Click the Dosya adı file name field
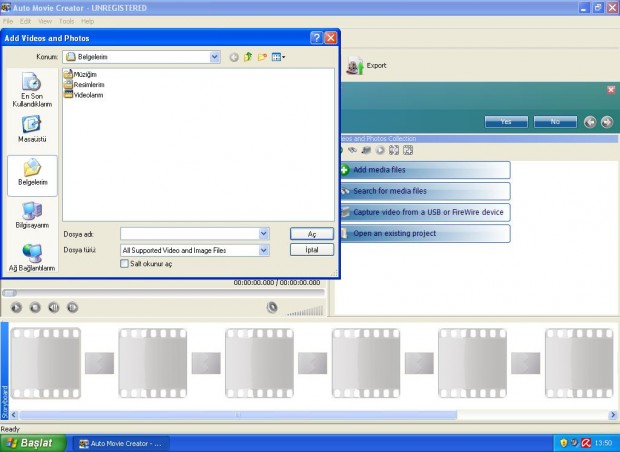620x452 pixels. click(x=190, y=234)
